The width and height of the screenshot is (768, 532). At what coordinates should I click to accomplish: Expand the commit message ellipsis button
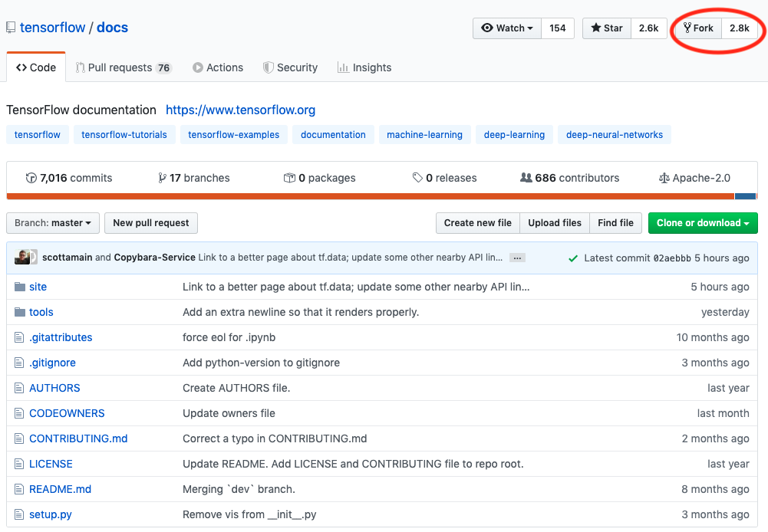(x=517, y=258)
